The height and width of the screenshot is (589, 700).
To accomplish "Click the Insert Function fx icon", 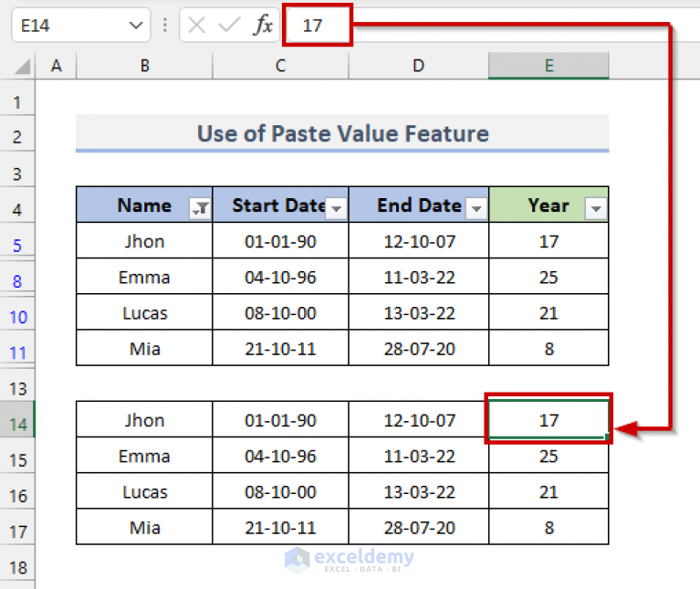I will (263, 26).
